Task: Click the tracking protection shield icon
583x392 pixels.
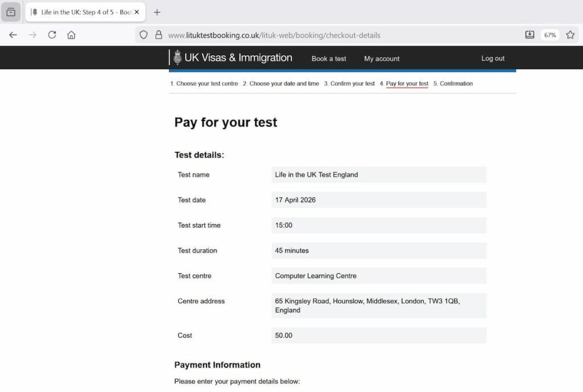Action: [x=143, y=35]
